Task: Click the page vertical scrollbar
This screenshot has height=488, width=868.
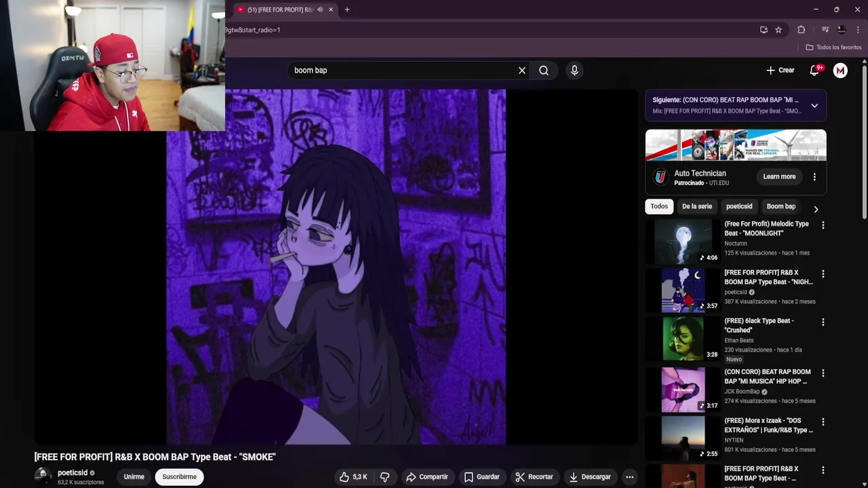Action: tap(864, 140)
